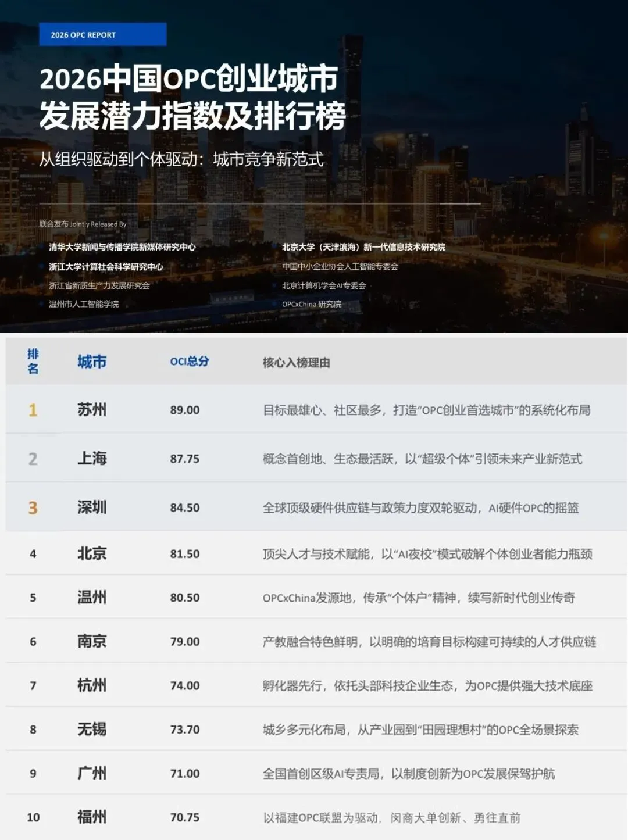Click reason starting '顶尖人才与技术赋能'
This screenshot has width=628, height=840.
(427, 554)
